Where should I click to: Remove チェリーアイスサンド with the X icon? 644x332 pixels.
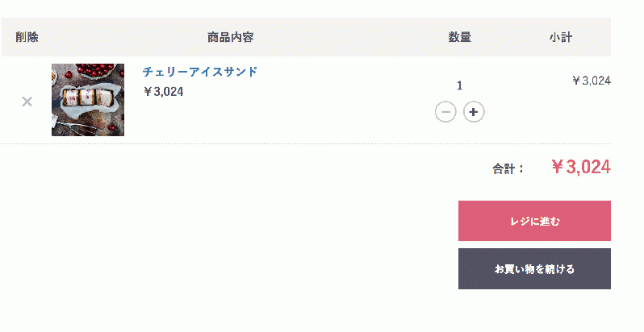coord(27,102)
